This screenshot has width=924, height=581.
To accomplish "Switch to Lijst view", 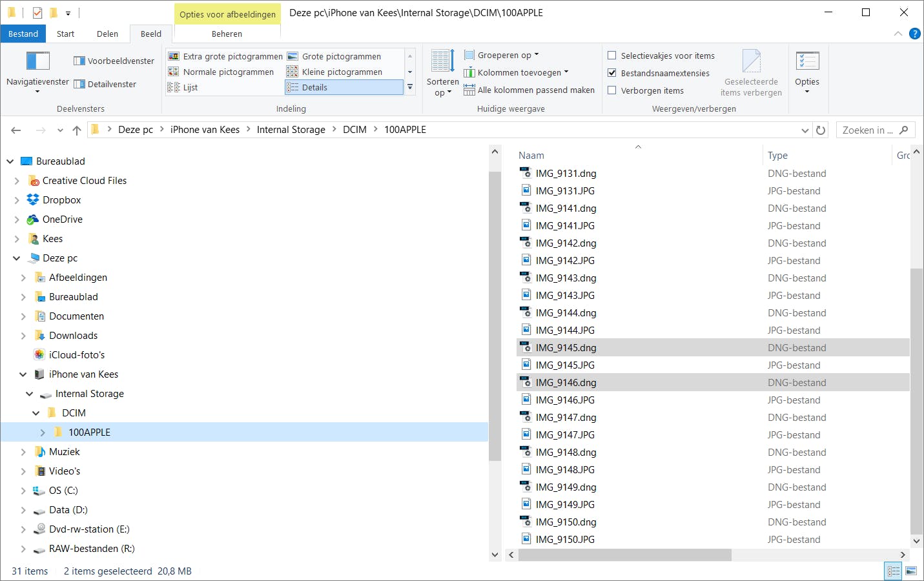I will (x=183, y=87).
